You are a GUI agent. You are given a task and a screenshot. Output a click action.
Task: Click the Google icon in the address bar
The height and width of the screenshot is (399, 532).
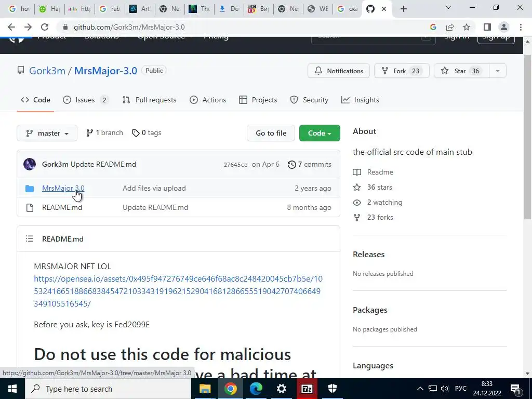[433, 27]
